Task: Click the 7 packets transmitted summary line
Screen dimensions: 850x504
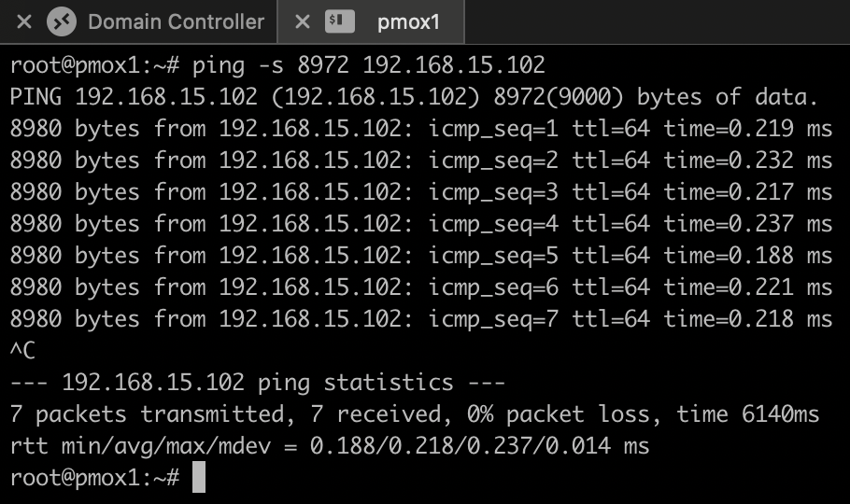Action: coord(415,414)
